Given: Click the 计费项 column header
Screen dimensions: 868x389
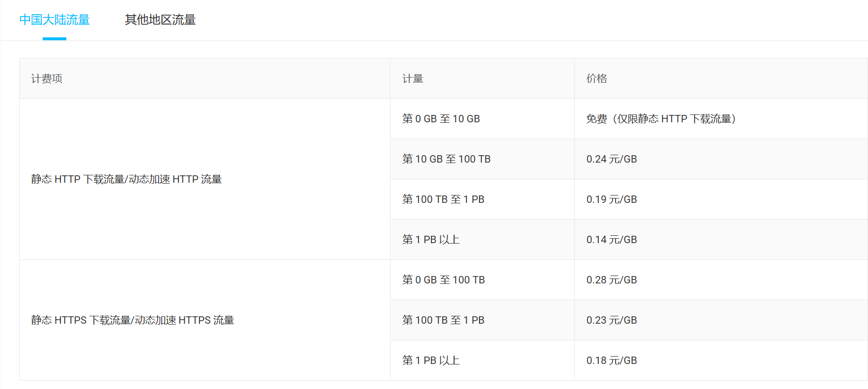Looking at the screenshot, I should [x=47, y=79].
